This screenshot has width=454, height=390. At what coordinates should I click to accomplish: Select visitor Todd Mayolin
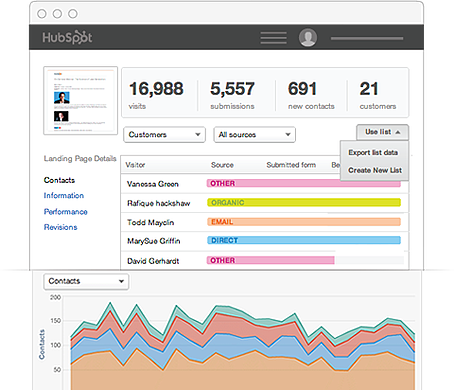(150, 222)
